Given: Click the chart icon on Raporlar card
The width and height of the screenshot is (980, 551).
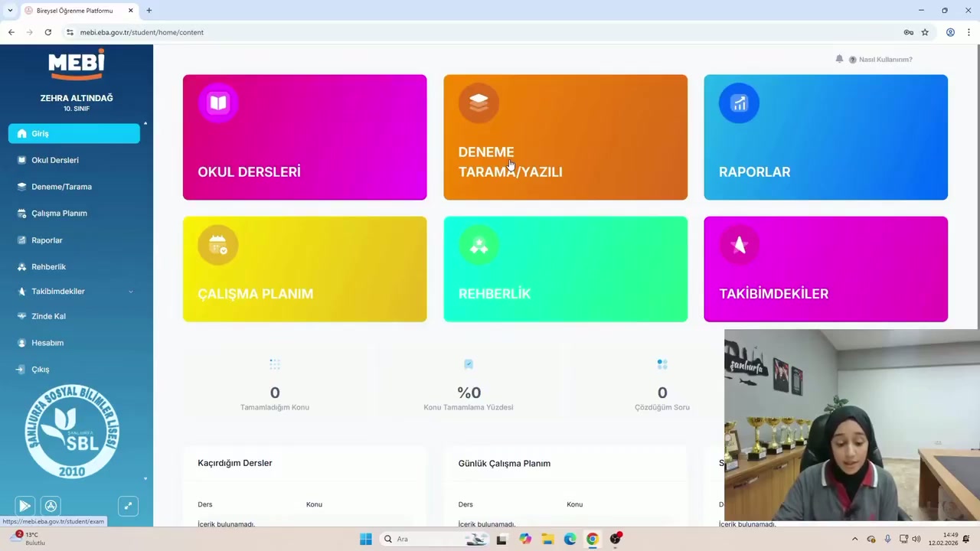Looking at the screenshot, I should (739, 103).
